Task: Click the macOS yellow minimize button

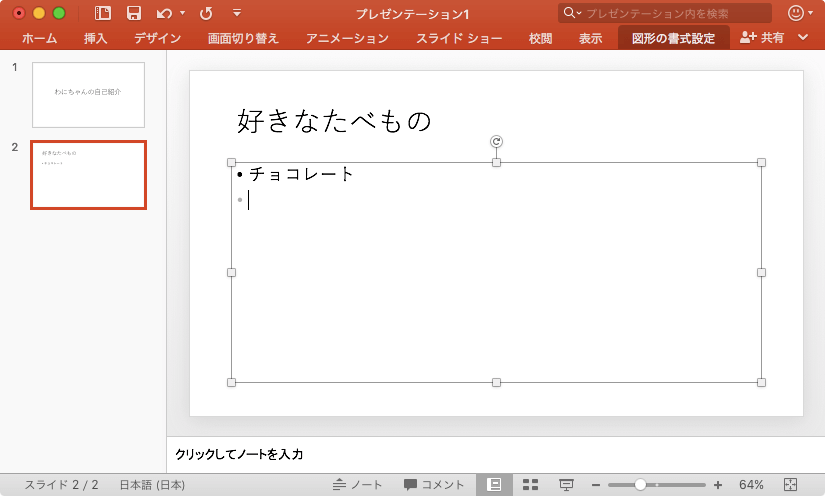Action: (x=39, y=13)
